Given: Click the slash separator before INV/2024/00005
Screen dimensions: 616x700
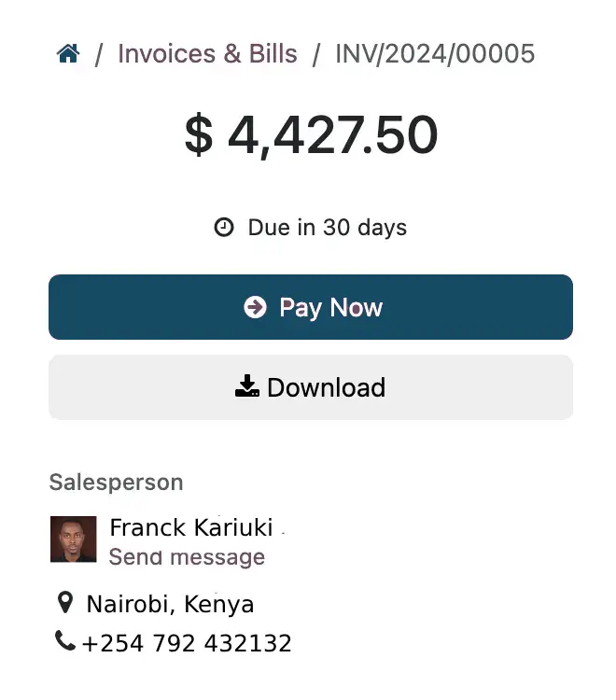Looking at the screenshot, I should click(316, 54).
